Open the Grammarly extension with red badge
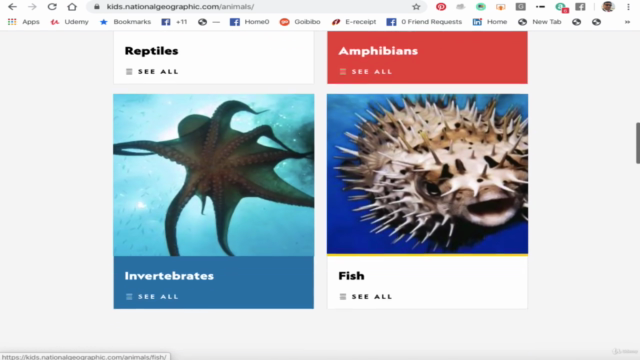The height and width of the screenshot is (360, 640). pyautogui.click(x=562, y=7)
